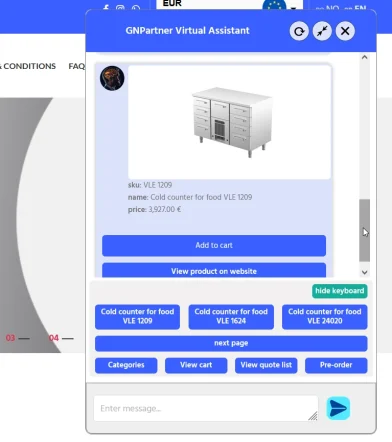The image size is (392, 442).
Task: Open View quote list quick reply
Action: [266, 365]
